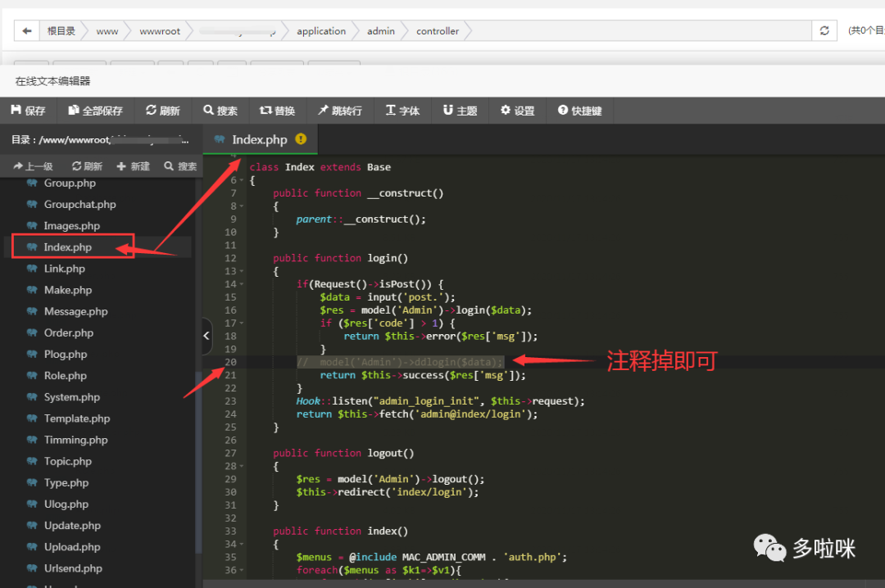Create new item with 新建
Viewport: 885px width, 588px height.
click(x=134, y=166)
